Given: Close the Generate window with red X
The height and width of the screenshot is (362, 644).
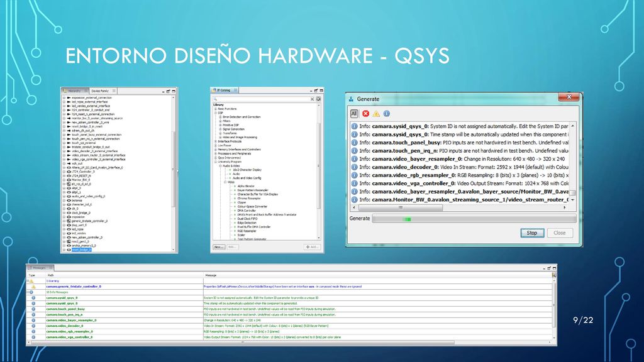Looking at the screenshot, I should [x=569, y=97].
